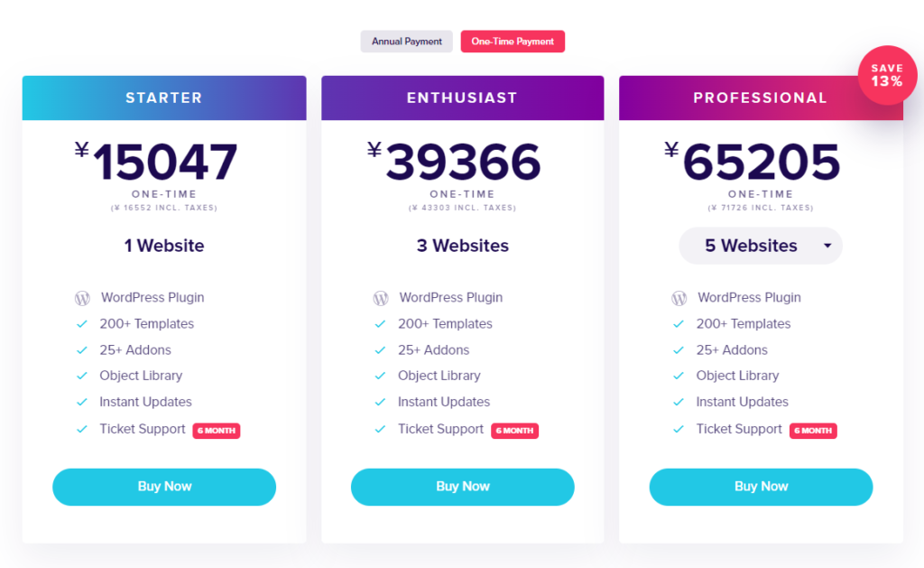Click the Starter plan header
The width and height of the screenshot is (924, 568).
(164, 98)
